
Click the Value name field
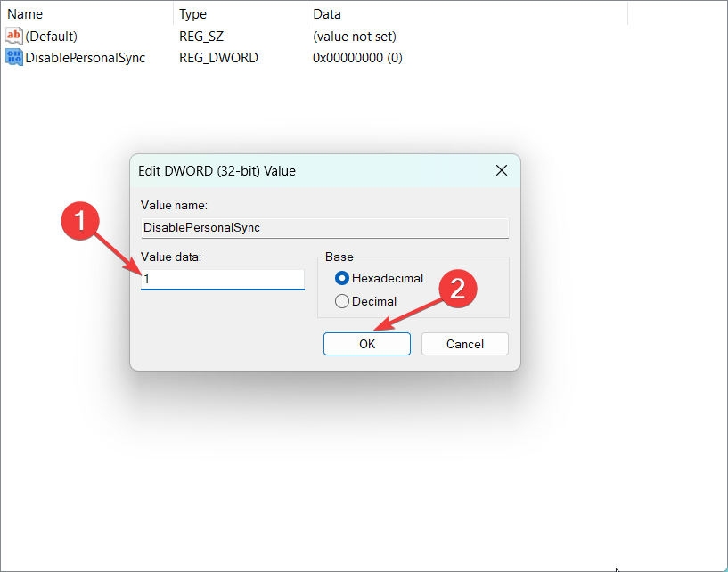tap(325, 227)
